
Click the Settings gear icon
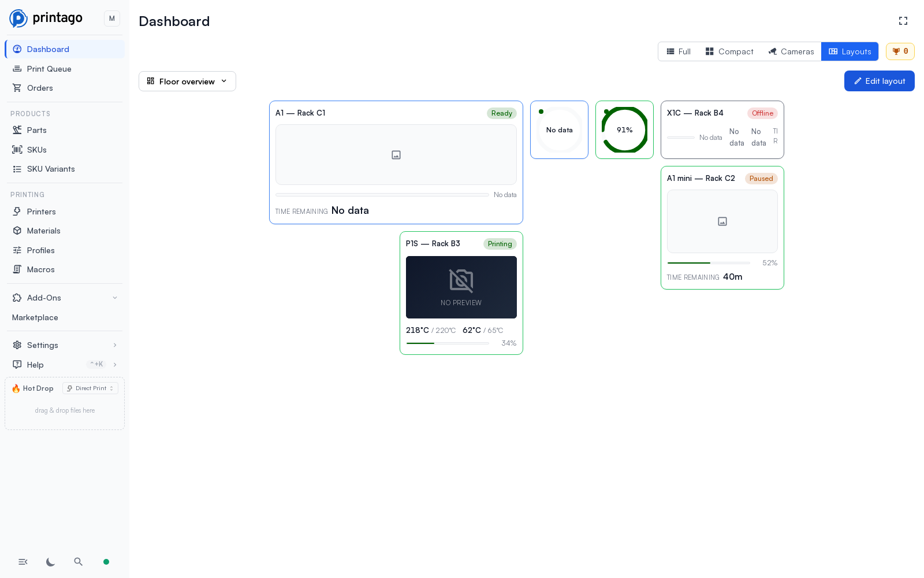pyautogui.click(x=17, y=345)
